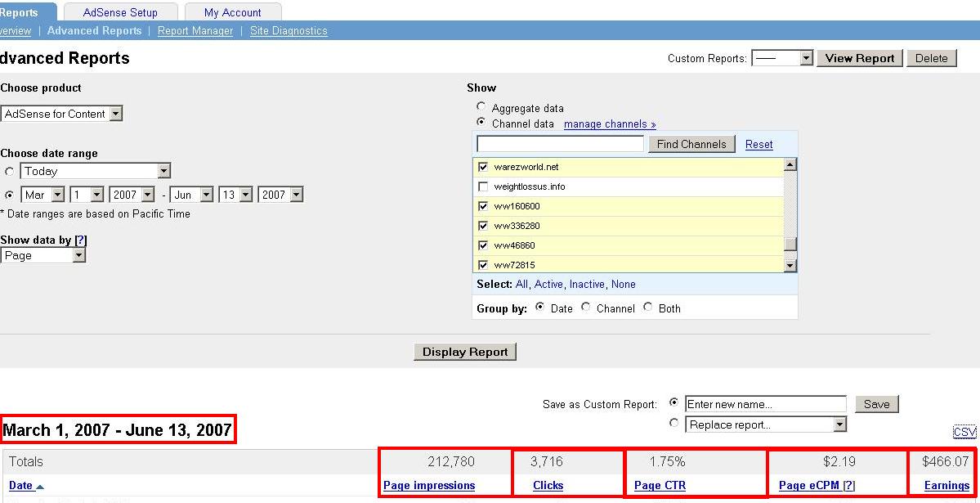Viewport: 980px width, 503px height.
Task: Go to the Overview sub-menu link
Action: (x=15, y=30)
